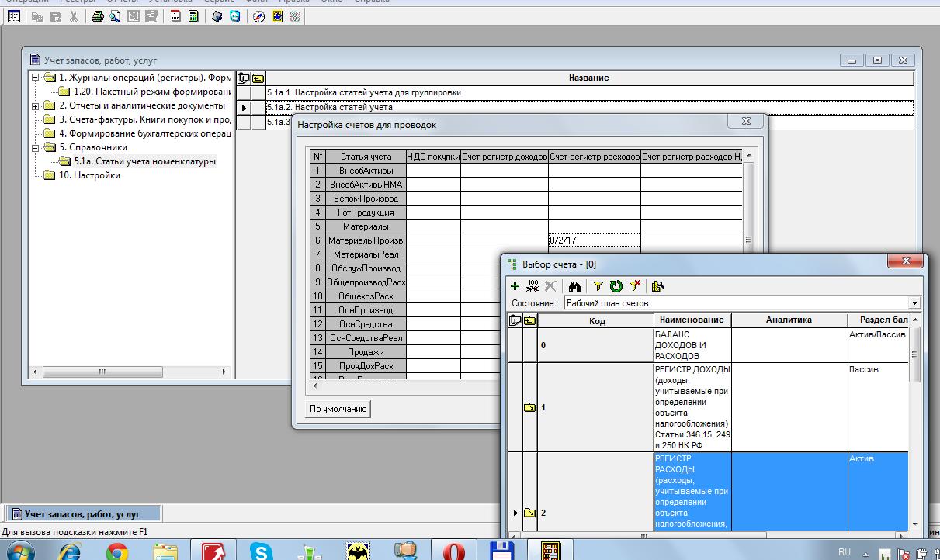Viewport: 940px width, 560px height.
Task: Click the chart-with-hammer settings icon
Action: (658, 286)
